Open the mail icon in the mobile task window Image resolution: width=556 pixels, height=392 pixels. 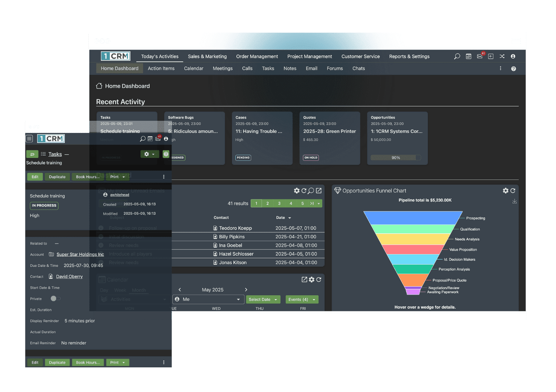[x=158, y=139]
